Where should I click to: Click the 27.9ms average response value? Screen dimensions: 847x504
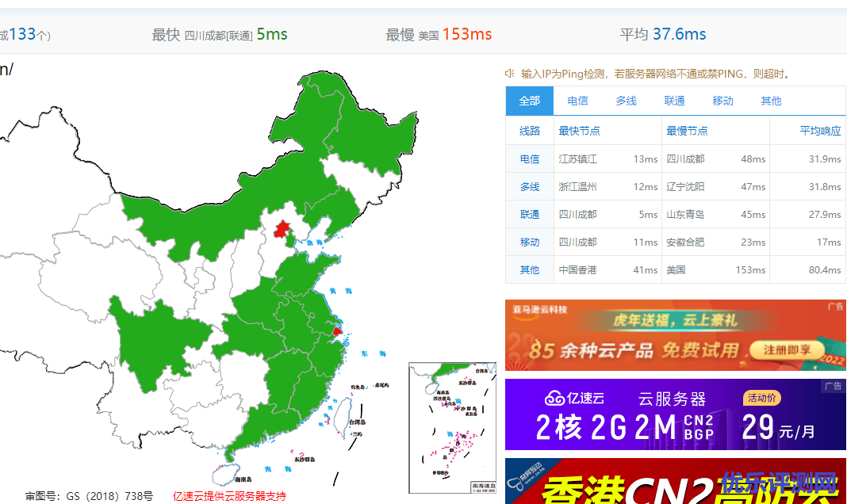pyautogui.click(x=824, y=214)
